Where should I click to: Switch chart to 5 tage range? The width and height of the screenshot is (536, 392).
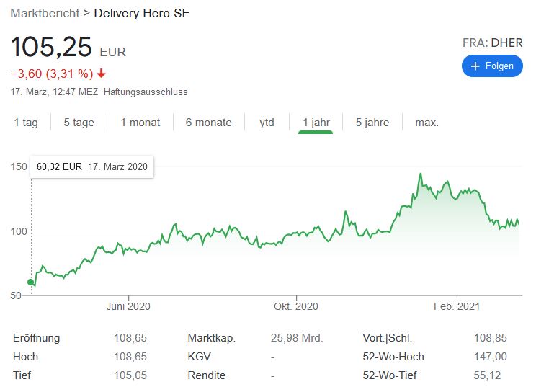coord(79,122)
